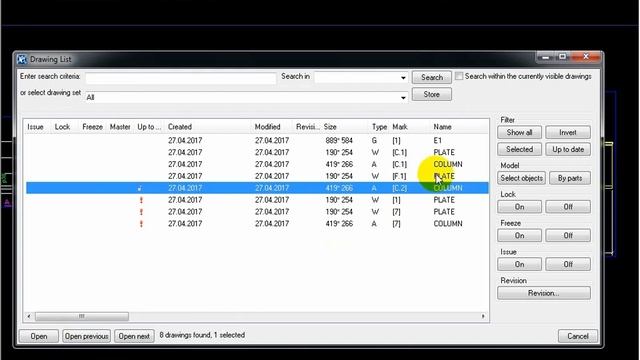Click the Select objects button

point(521,178)
